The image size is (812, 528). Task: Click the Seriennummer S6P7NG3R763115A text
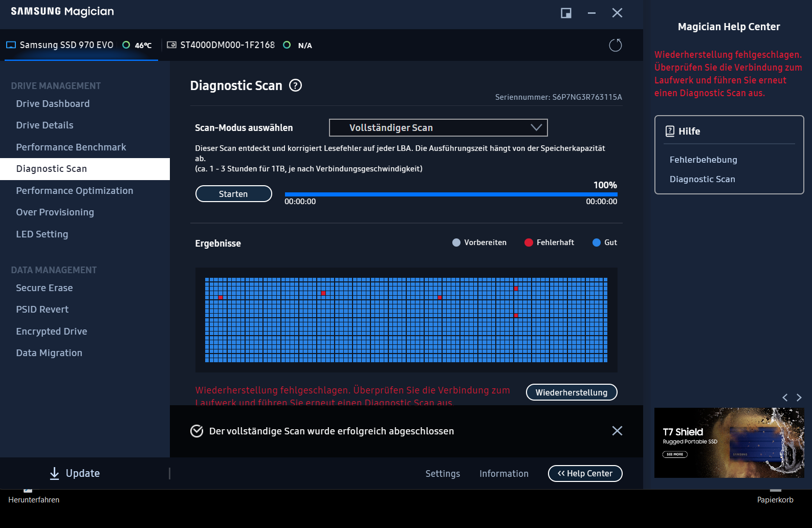pos(559,97)
